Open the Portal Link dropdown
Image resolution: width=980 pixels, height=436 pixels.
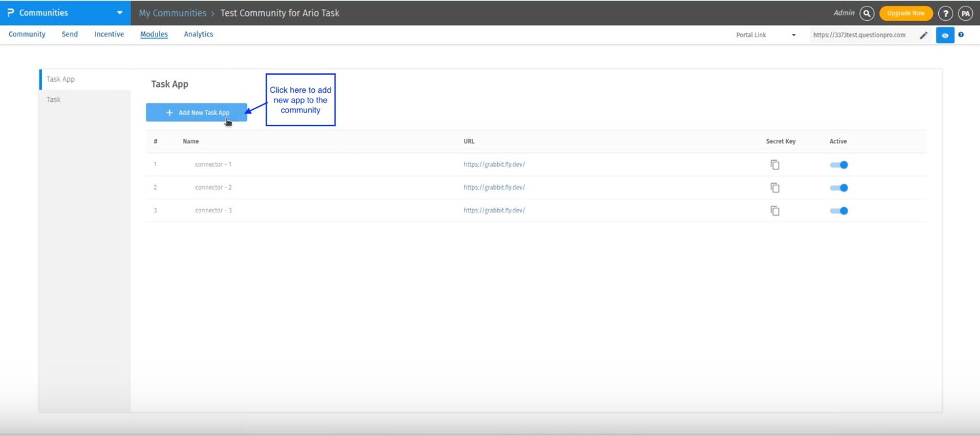[x=766, y=35]
